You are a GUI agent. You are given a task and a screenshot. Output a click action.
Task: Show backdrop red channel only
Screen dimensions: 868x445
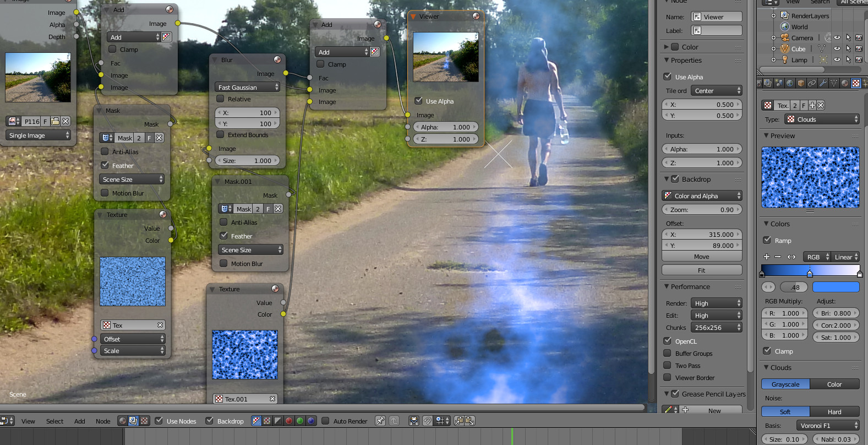click(289, 421)
